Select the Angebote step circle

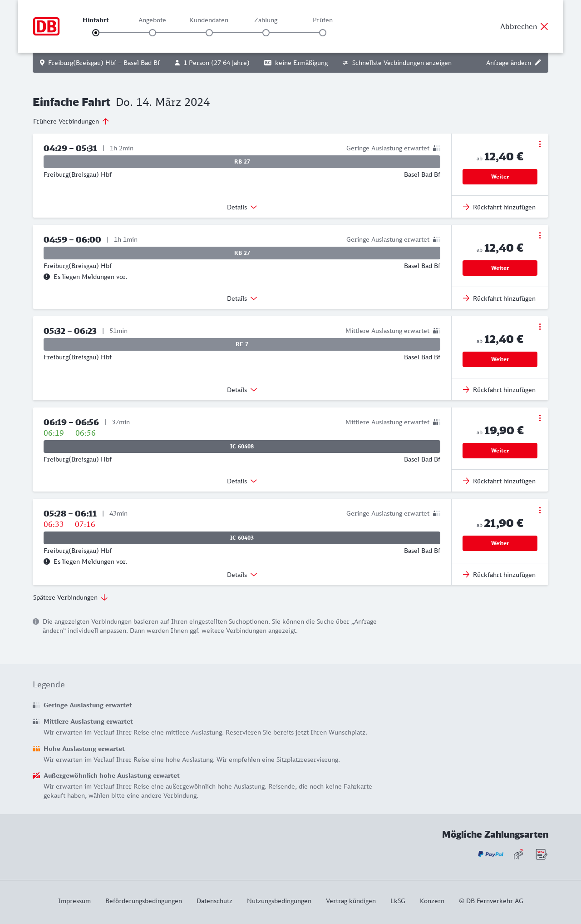pyautogui.click(x=153, y=33)
